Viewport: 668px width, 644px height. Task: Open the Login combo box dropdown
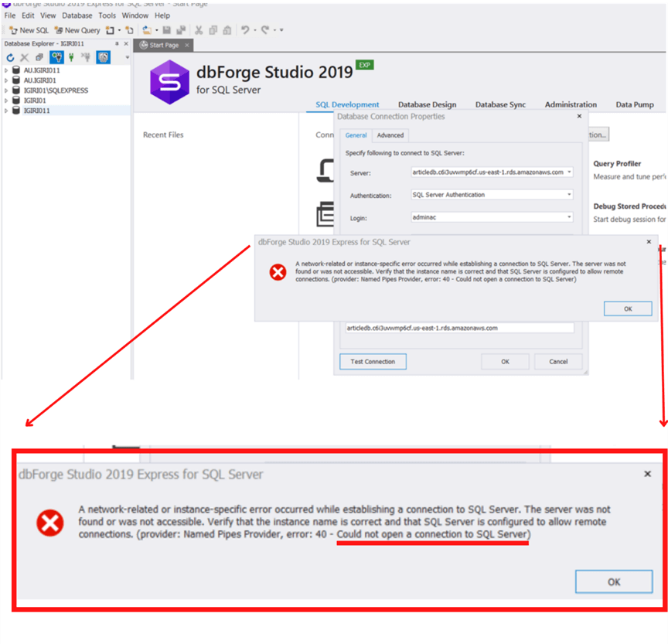point(569,217)
